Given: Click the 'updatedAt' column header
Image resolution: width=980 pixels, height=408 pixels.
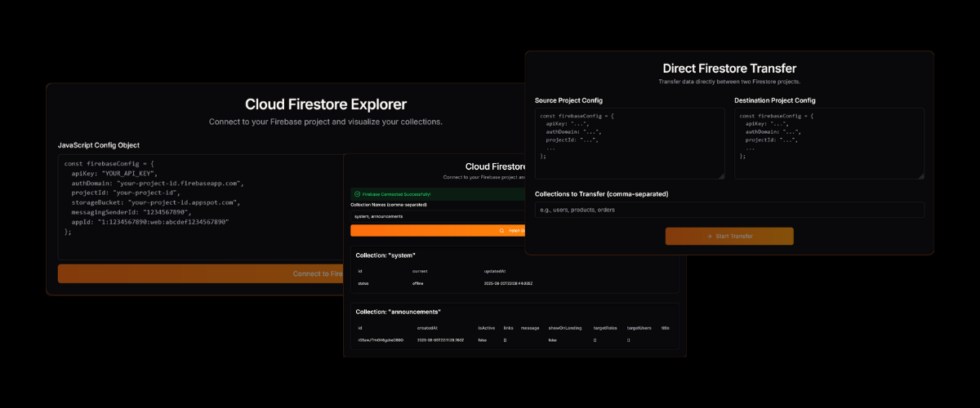Looking at the screenshot, I should [494, 270].
